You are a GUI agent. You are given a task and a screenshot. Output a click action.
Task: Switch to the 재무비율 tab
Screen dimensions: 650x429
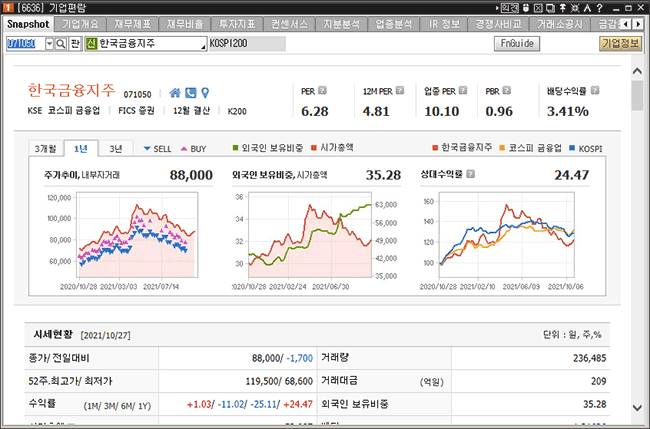coord(185,24)
